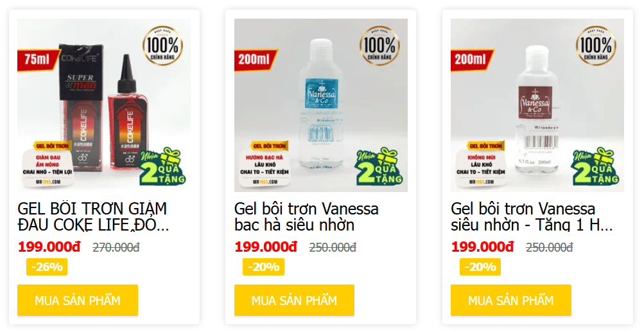Click MUA SẢN PHẨM under Vanessa siêu nhờn Tặng 1
The width and height of the screenshot is (644, 332).
[511, 301]
